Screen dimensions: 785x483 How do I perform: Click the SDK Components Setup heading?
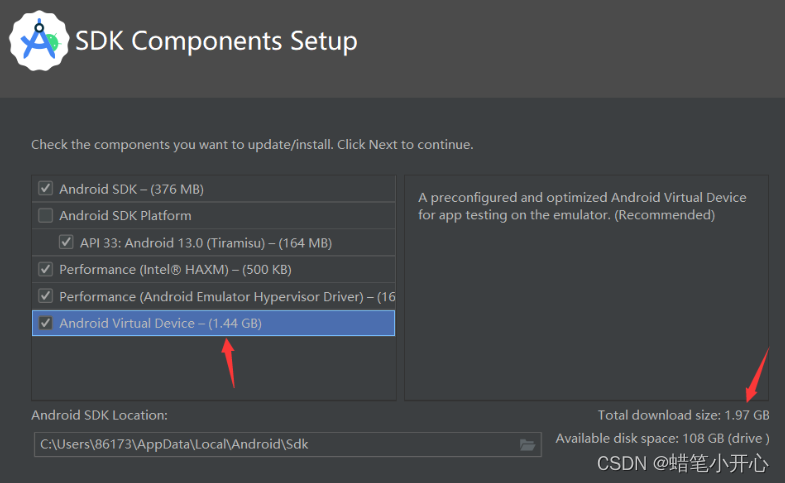tap(216, 41)
